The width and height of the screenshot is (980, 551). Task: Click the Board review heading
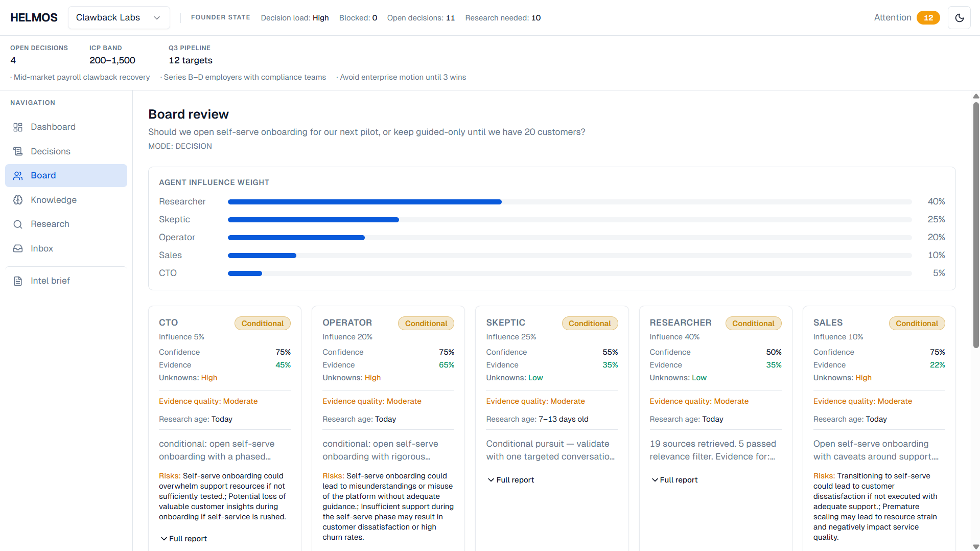[189, 114]
